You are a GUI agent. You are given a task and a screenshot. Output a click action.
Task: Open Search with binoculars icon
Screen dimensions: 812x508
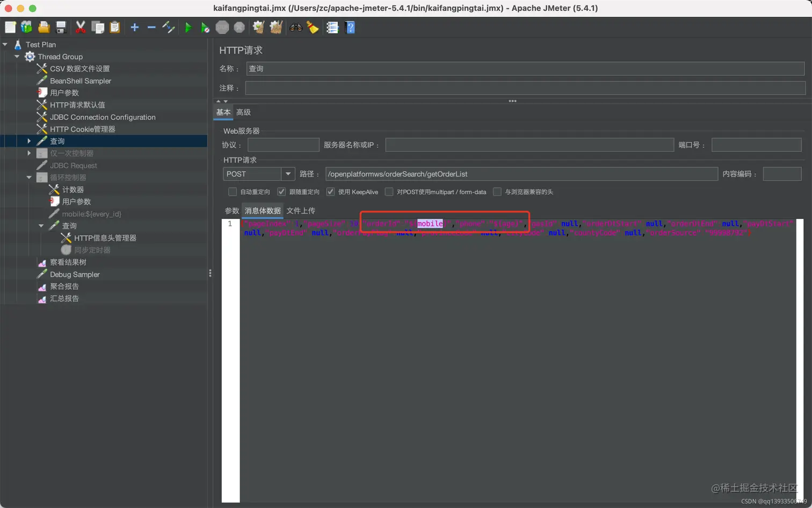(x=296, y=27)
